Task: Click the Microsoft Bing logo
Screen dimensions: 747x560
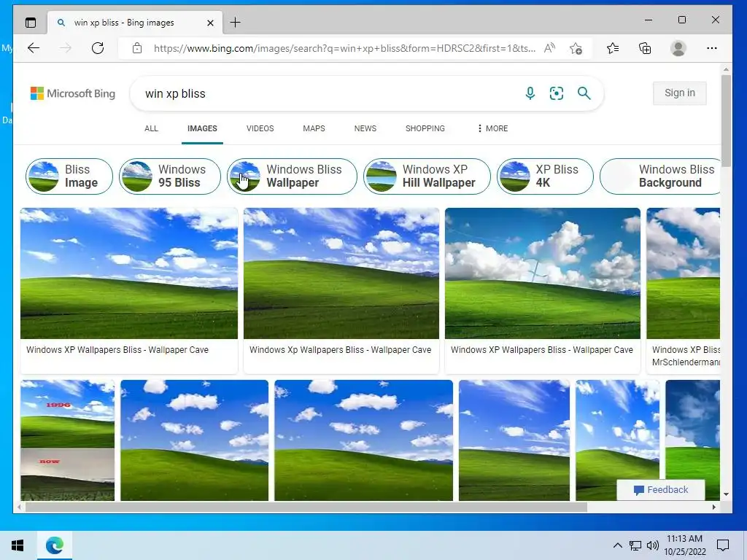Action: (x=73, y=93)
